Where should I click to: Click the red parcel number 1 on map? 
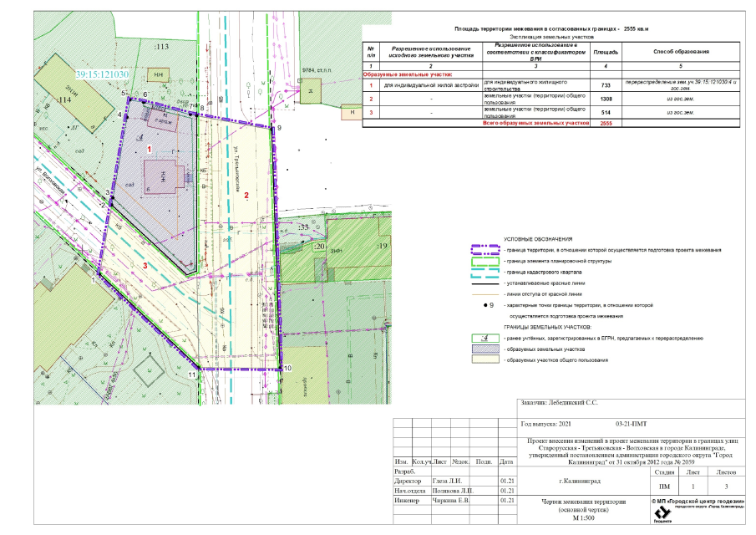(149, 148)
